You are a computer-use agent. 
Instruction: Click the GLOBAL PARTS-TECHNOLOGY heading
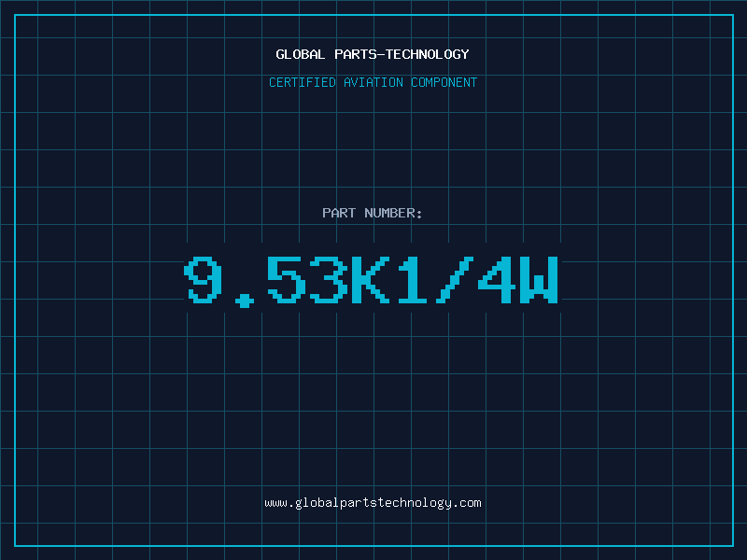[373, 54]
